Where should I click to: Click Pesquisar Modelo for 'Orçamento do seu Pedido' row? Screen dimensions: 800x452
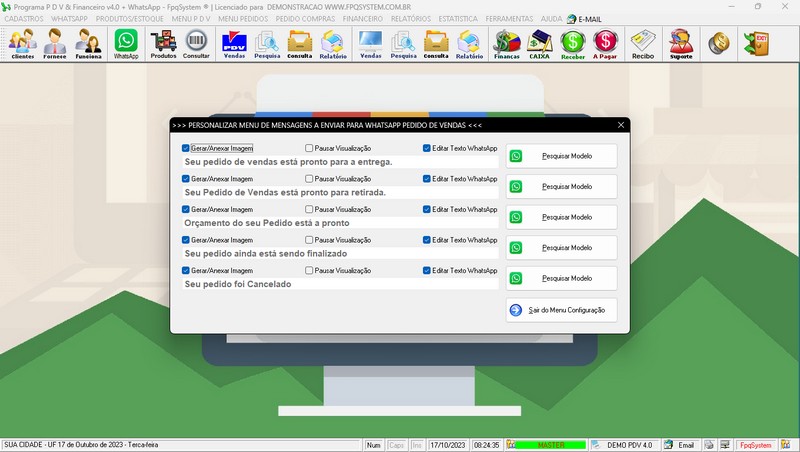[561, 217]
